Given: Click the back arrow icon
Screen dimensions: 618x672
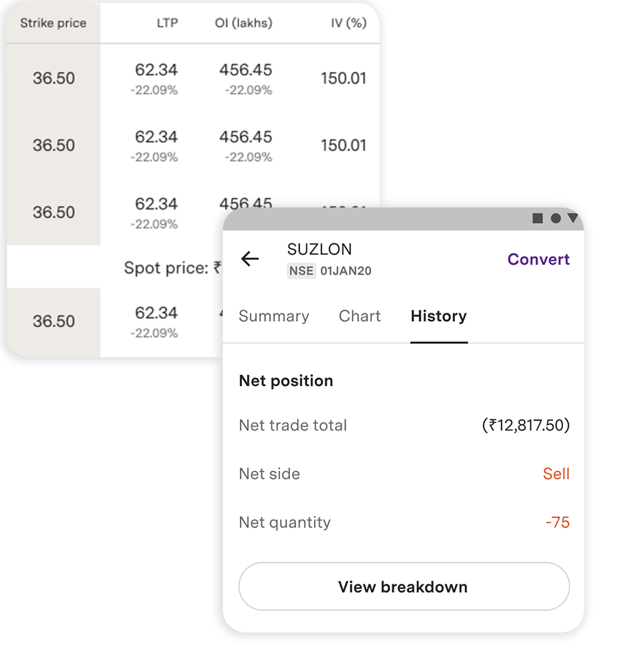Looking at the screenshot, I should point(250,259).
